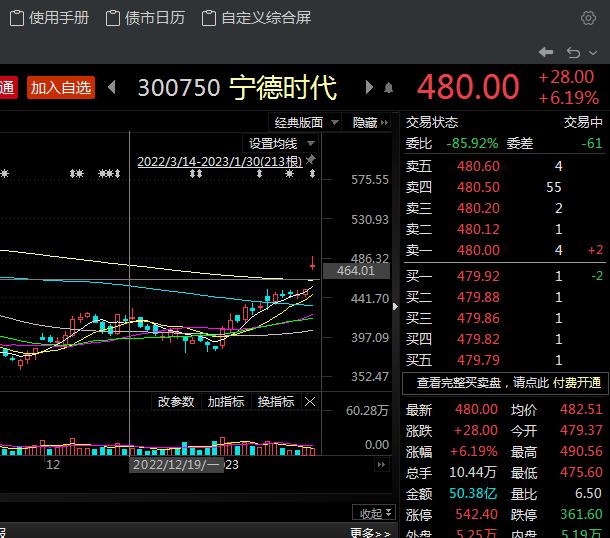Open 自定义综合屏 custom screen
The height and width of the screenshot is (538, 610).
click(256, 18)
